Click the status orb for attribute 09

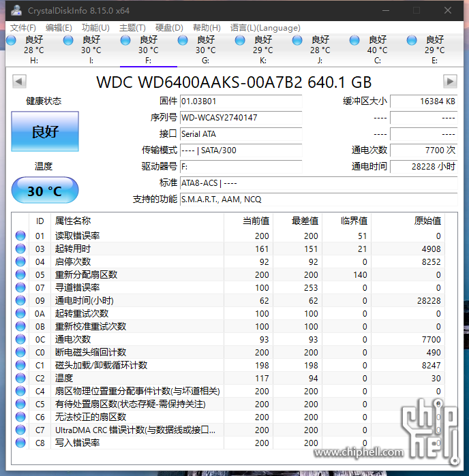click(20, 300)
